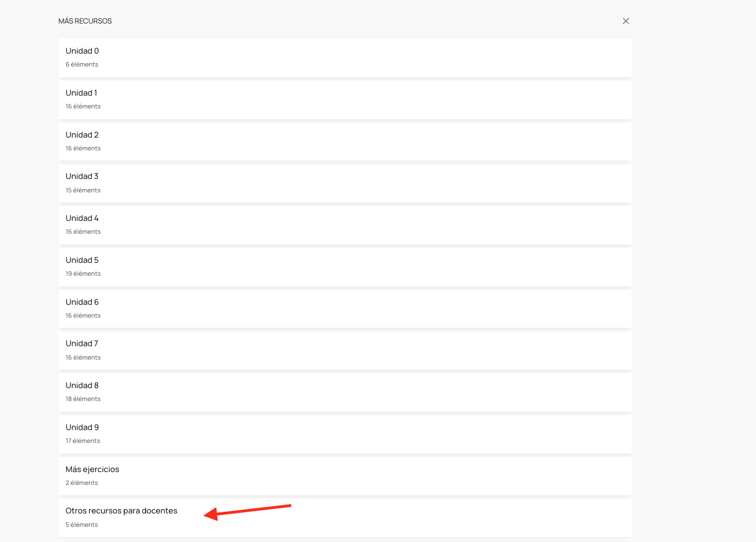Select the Unidad 3 row
This screenshot has width=756, height=542.
[82, 177]
